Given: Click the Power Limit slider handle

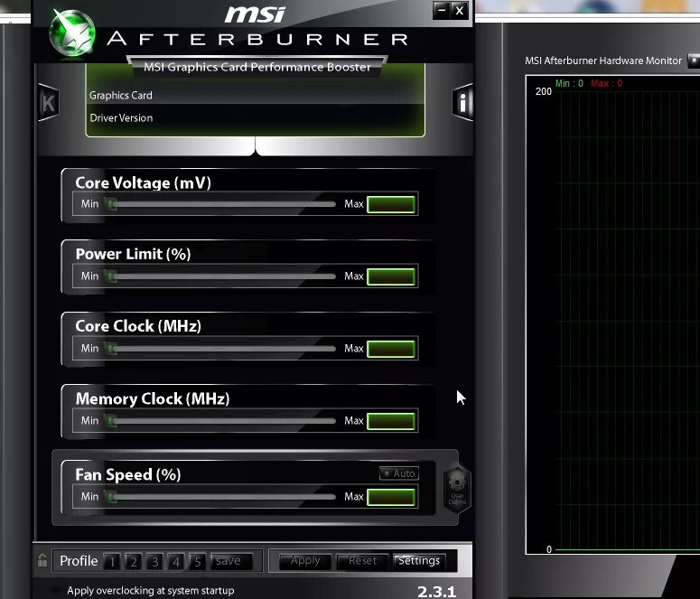Looking at the screenshot, I should (111, 276).
